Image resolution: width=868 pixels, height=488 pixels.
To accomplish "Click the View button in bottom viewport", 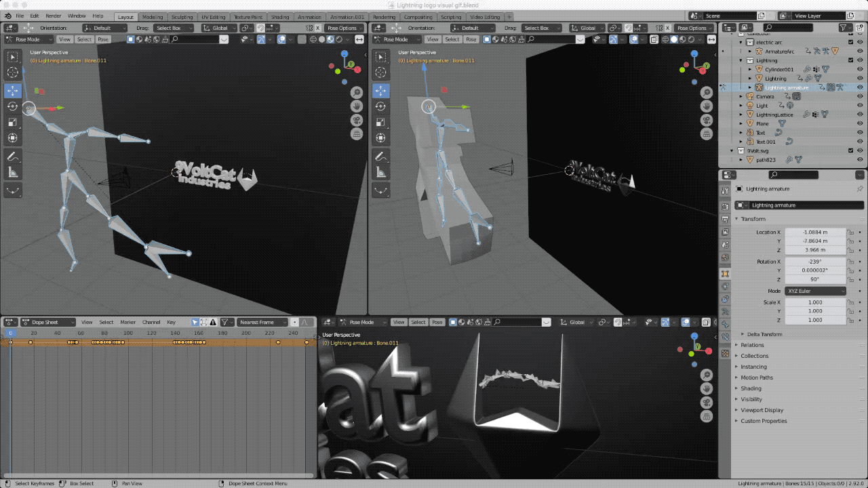I will pos(399,322).
